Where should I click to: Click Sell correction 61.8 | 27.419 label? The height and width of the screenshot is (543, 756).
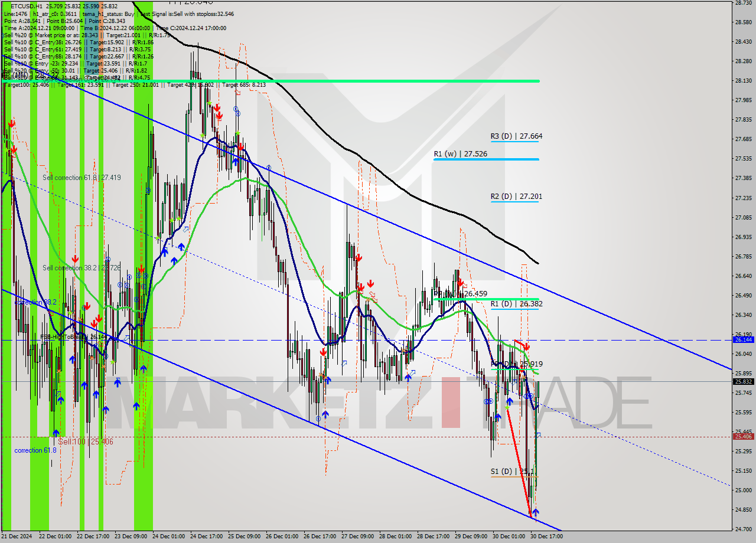82,178
